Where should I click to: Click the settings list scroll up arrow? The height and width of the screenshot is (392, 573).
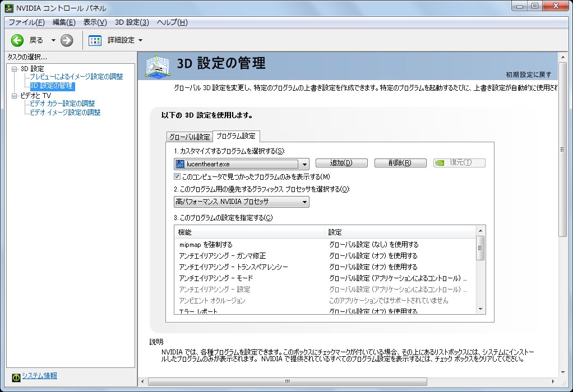coord(480,231)
